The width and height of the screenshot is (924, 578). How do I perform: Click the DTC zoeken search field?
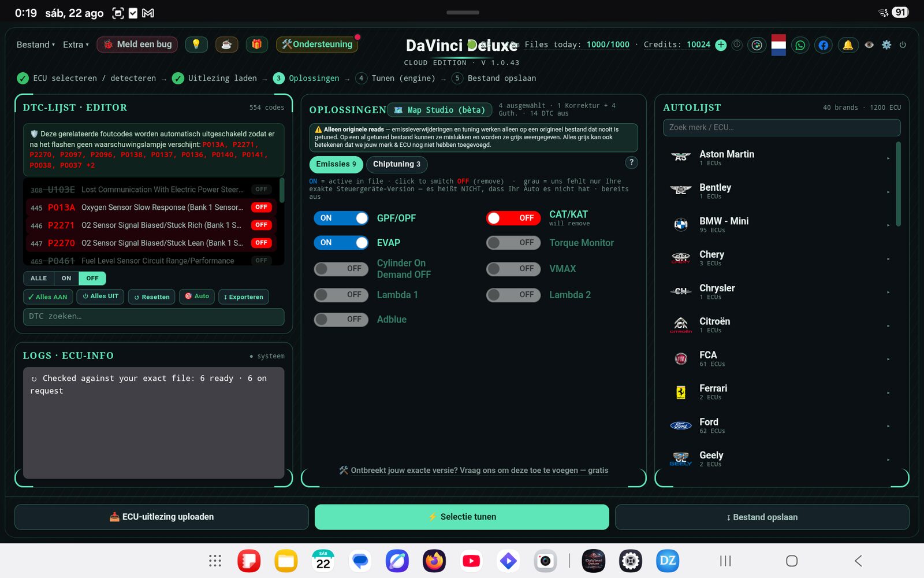154,316
